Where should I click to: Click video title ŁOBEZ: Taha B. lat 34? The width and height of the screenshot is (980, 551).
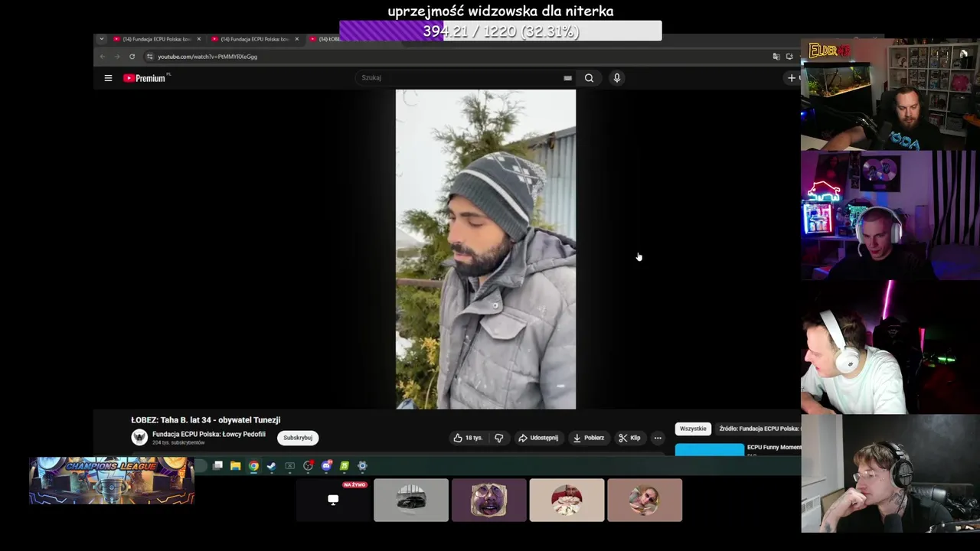click(205, 420)
